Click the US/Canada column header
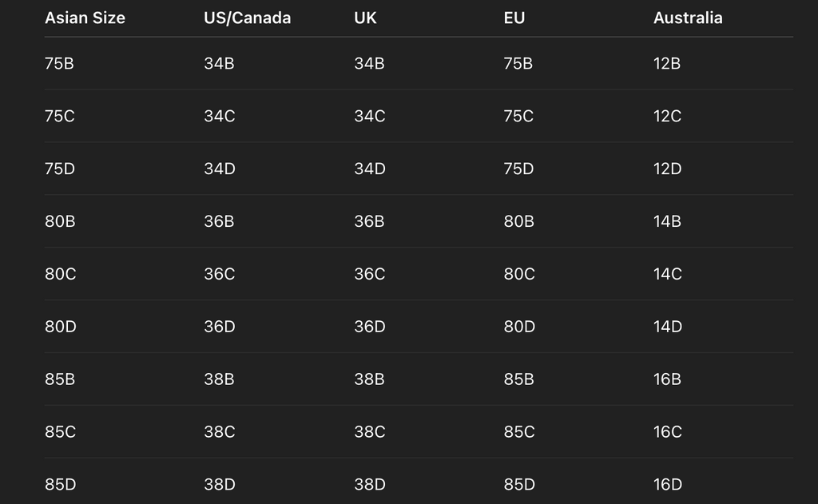The image size is (818, 504). [247, 18]
